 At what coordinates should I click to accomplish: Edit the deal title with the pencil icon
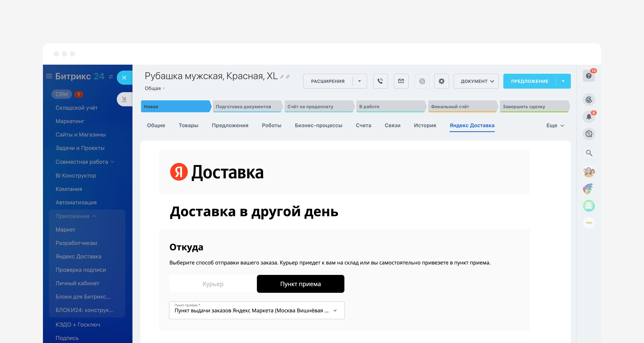click(282, 77)
